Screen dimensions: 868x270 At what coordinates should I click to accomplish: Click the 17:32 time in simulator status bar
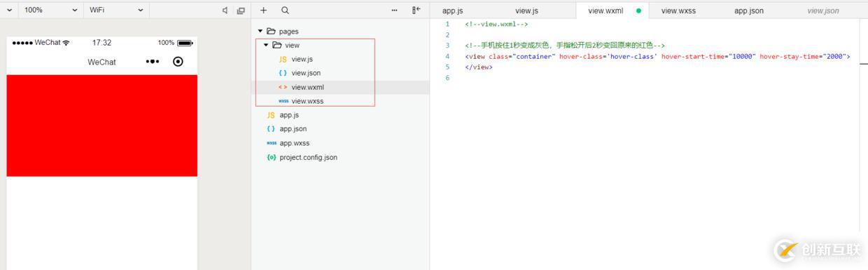[x=102, y=43]
